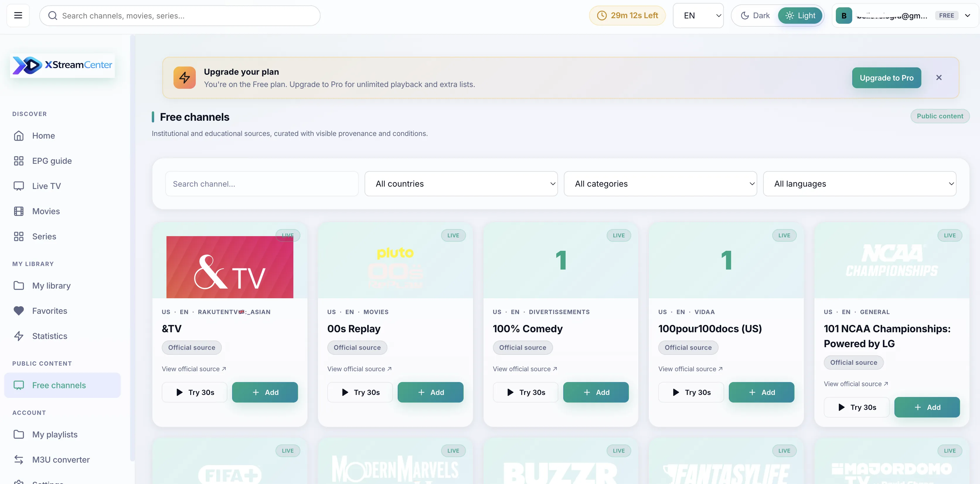Focus the top search channels, movies, series field

pyautogui.click(x=180, y=16)
